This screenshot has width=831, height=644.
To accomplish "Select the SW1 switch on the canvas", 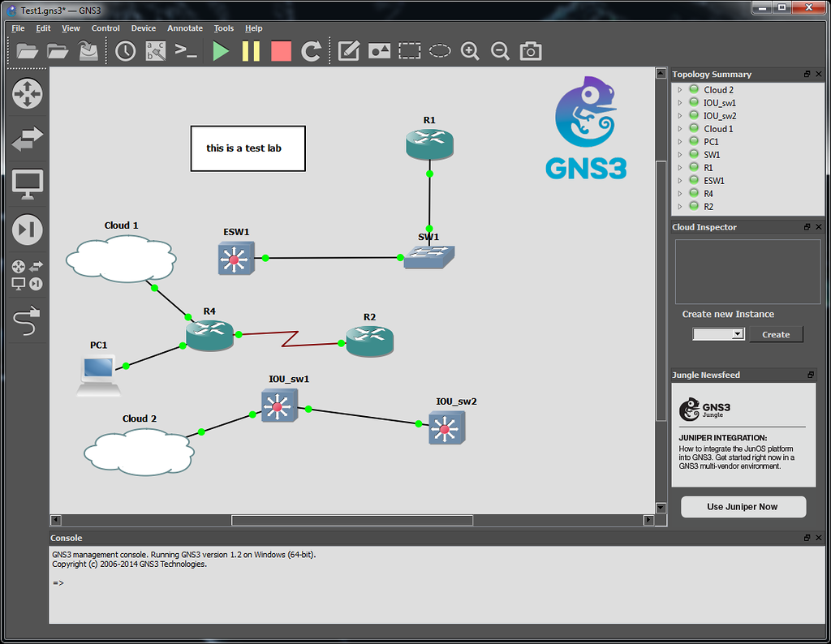I will pyautogui.click(x=428, y=257).
